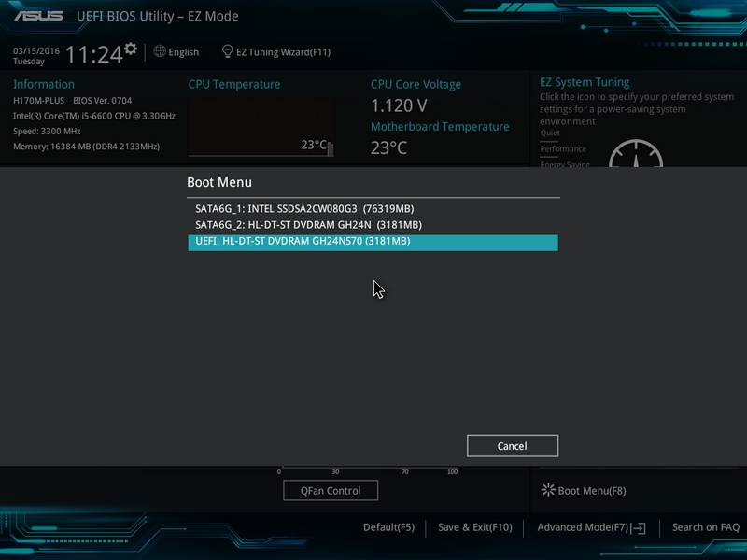The width and height of the screenshot is (747, 560).
Task: Select SATA6G_1 INTEL SSD boot entry
Action: click(373, 208)
